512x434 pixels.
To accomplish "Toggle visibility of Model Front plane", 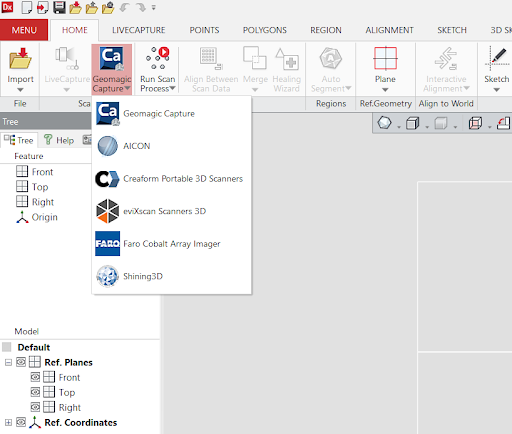I will (x=35, y=377).
